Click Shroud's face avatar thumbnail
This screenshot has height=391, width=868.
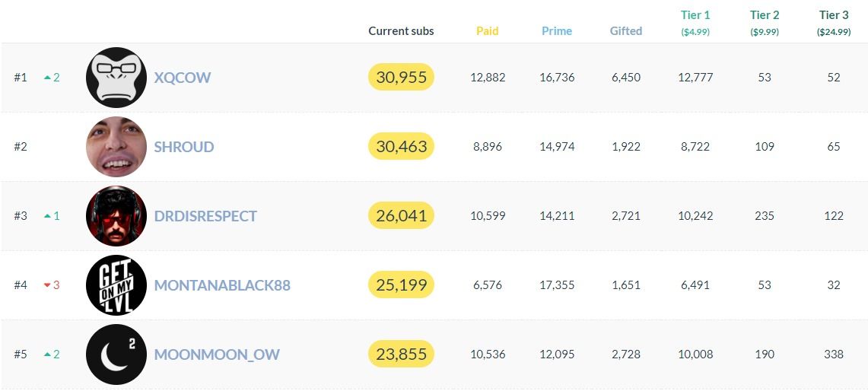pos(116,147)
